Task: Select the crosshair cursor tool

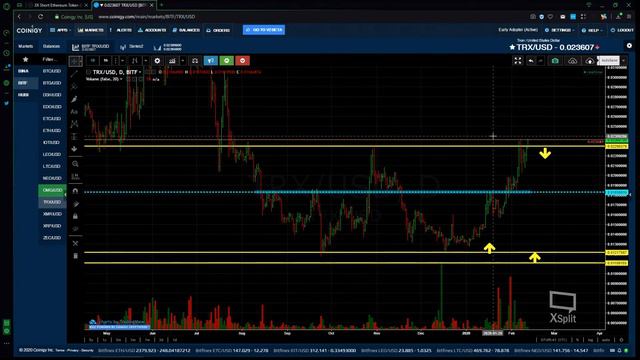Action: (76, 61)
